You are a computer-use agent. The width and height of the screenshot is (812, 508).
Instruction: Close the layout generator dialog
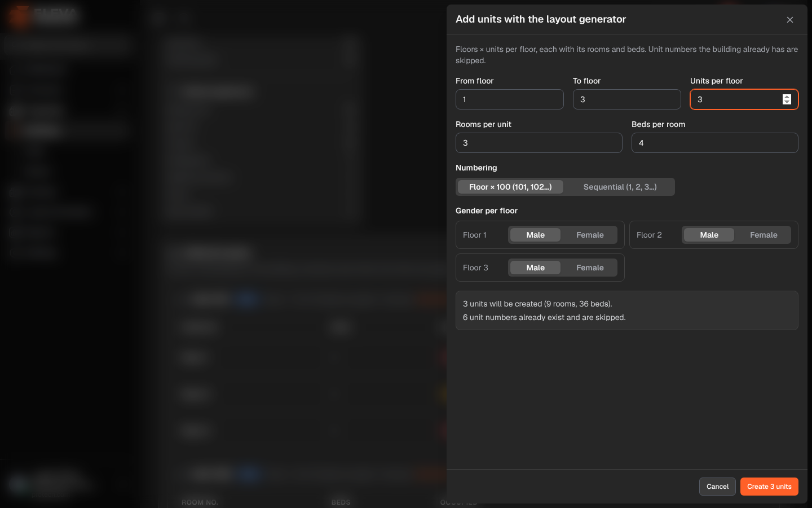tap(790, 20)
